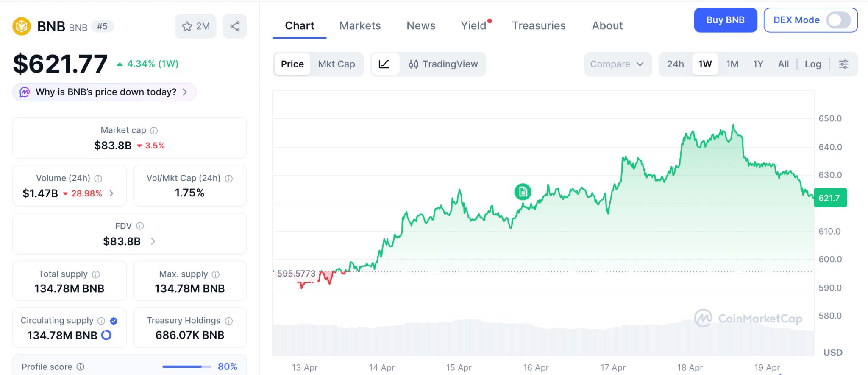Click the FDV info icon
The image size is (868, 375).
point(140,226)
